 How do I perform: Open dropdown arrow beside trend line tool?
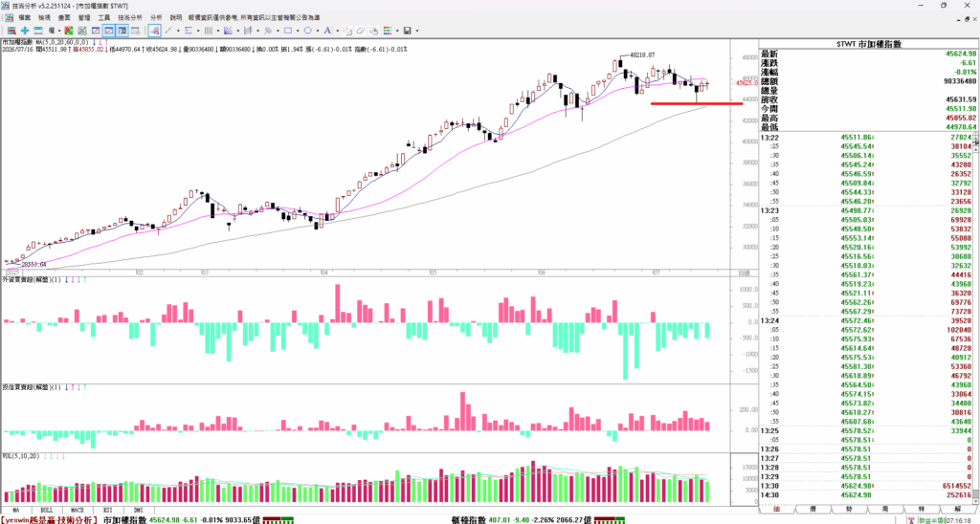[178, 30]
